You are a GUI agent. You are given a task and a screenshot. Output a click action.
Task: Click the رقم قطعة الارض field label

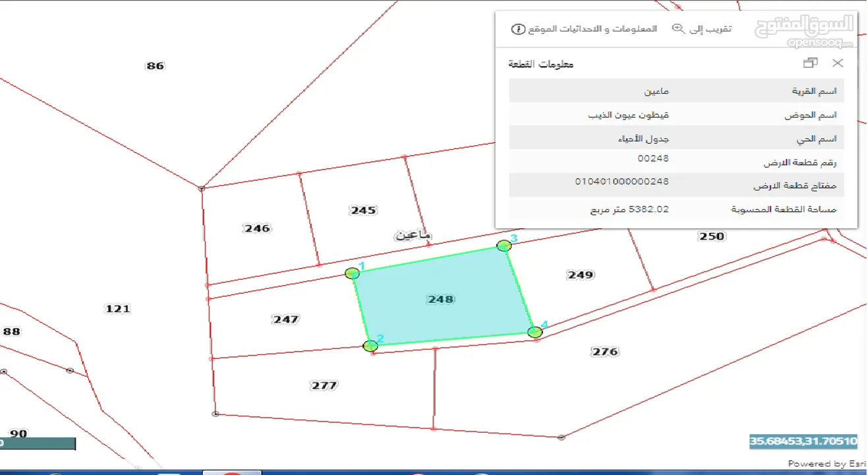click(x=800, y=162)
